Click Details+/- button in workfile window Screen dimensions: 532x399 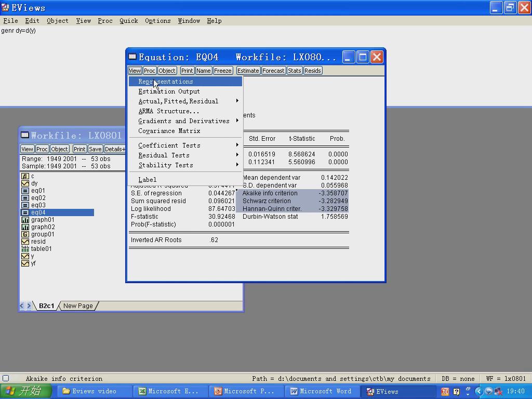point(115,149)
